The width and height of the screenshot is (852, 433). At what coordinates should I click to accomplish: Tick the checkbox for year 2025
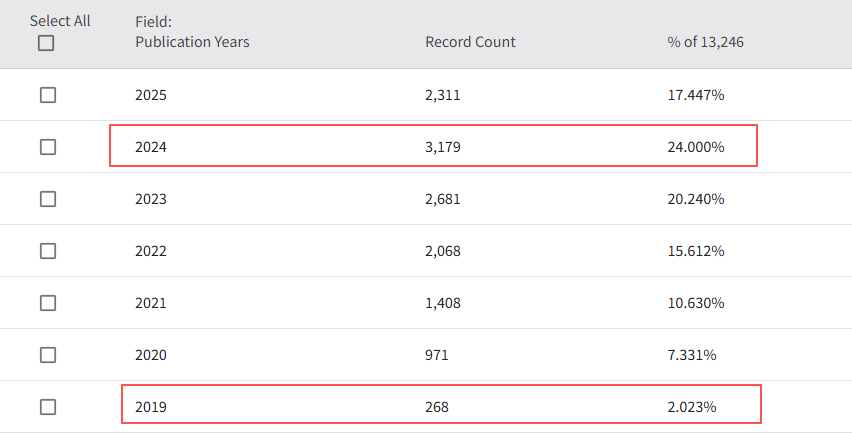pyautogui.click(x=48, y=95)
